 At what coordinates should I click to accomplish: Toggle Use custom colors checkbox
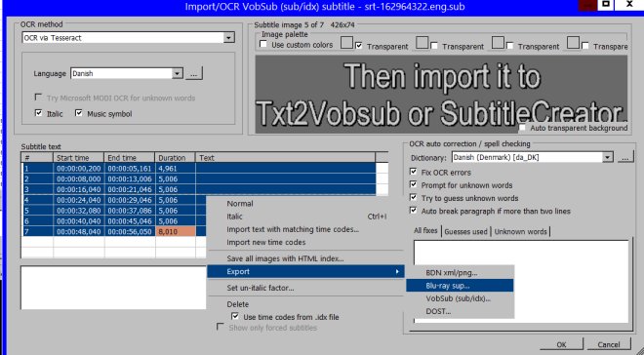(x=263, y=44)
